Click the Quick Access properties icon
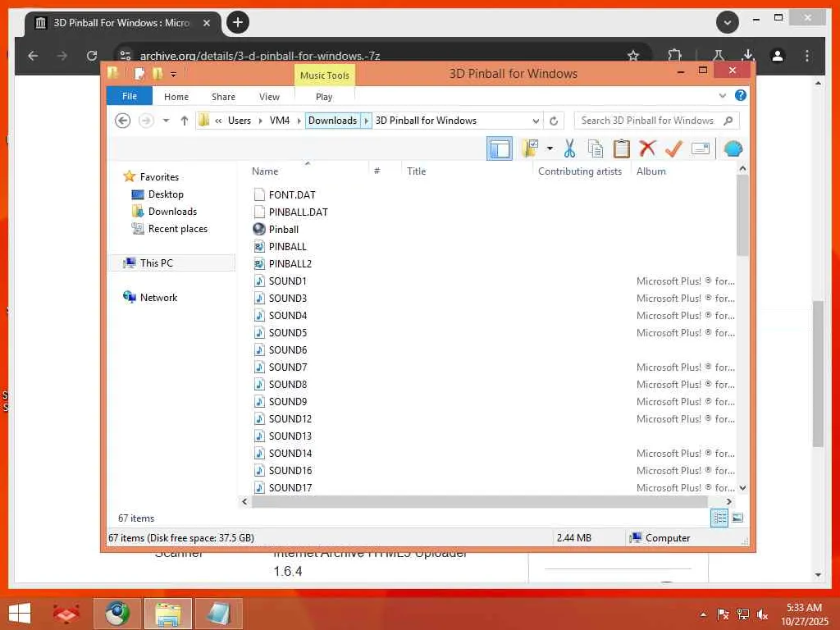Screen dimensions: 840x630 139,73
